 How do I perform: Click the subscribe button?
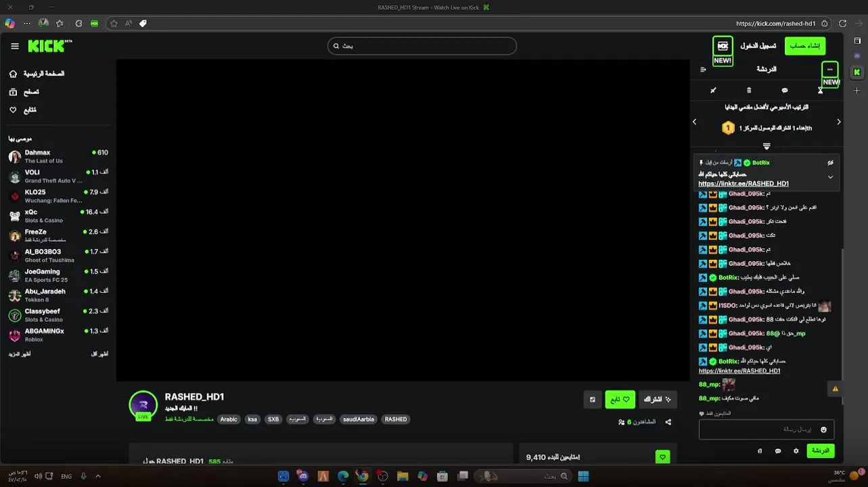point(658,400)
